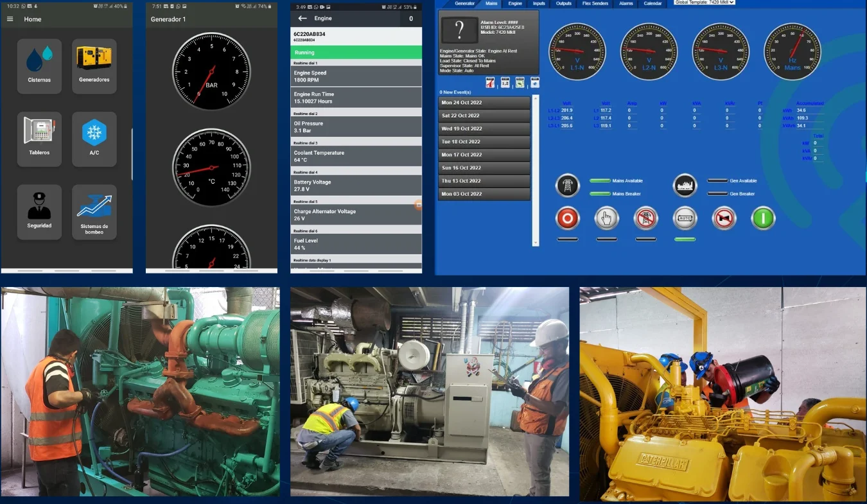Toggle the generator transfer button
Viewport: 867px width, 504px height.
[685, 186]
